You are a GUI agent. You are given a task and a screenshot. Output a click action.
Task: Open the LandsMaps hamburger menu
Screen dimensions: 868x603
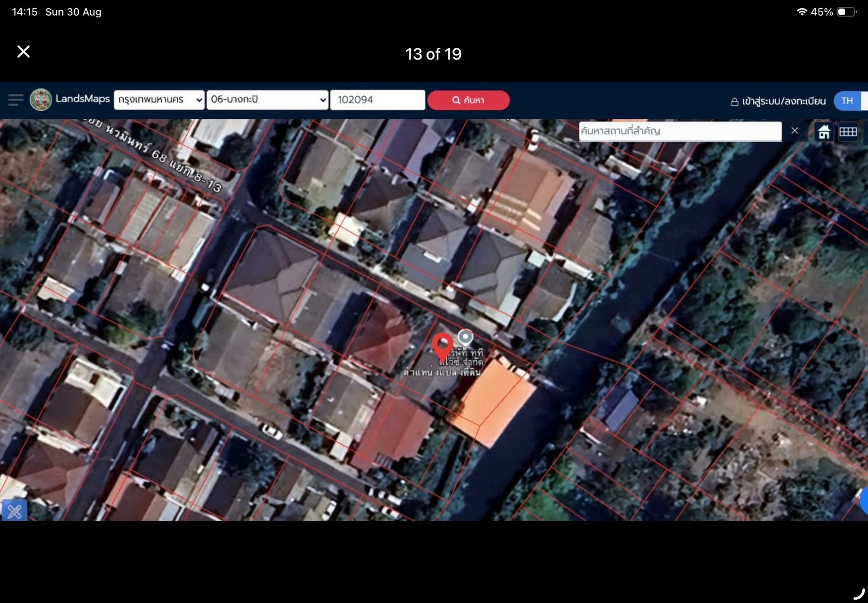coord(16,100)
